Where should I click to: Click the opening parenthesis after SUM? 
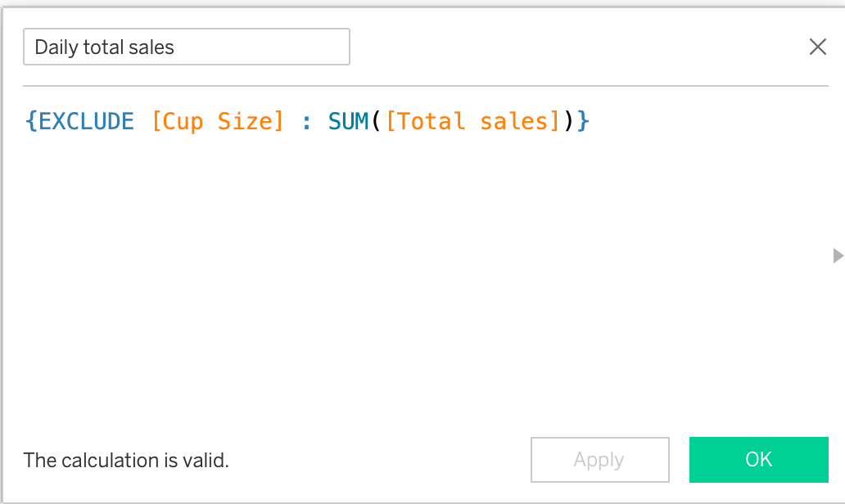pyautogui.click(x=377, y=122)
